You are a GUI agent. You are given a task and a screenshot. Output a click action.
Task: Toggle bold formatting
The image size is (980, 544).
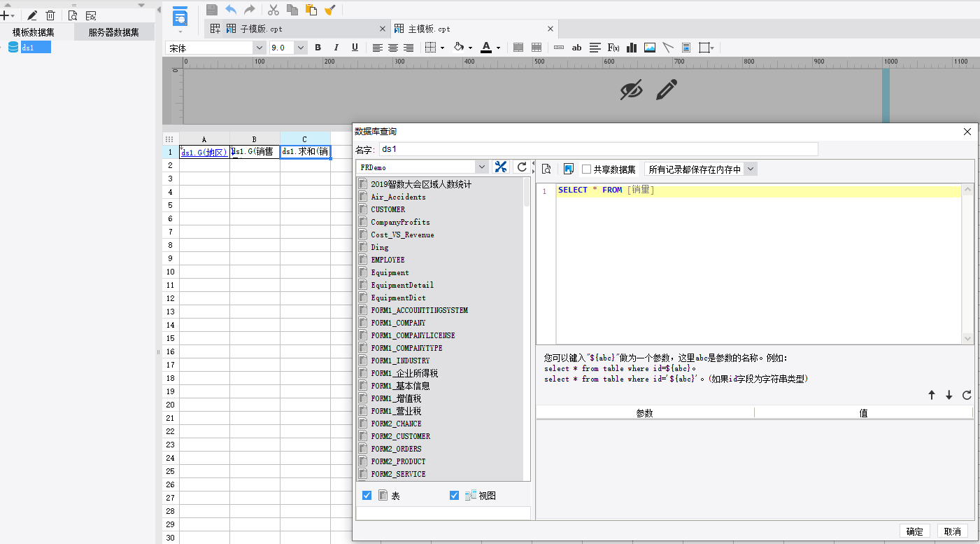[x=318, y=48]
